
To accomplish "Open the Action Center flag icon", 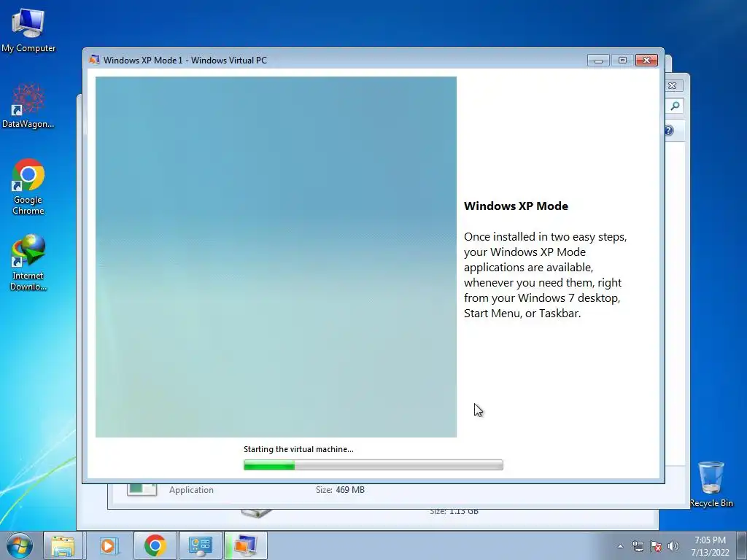I will 656,546.
